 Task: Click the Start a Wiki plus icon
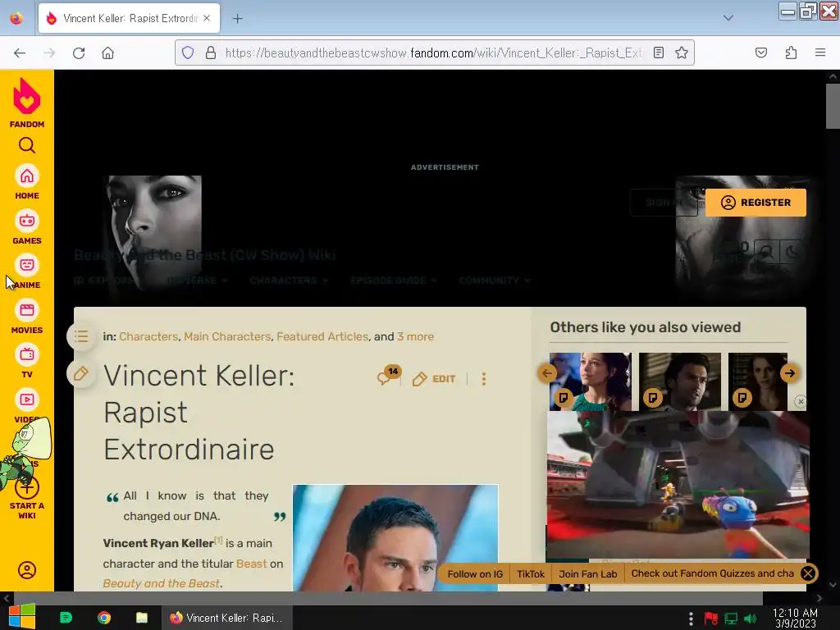(27, 488)
